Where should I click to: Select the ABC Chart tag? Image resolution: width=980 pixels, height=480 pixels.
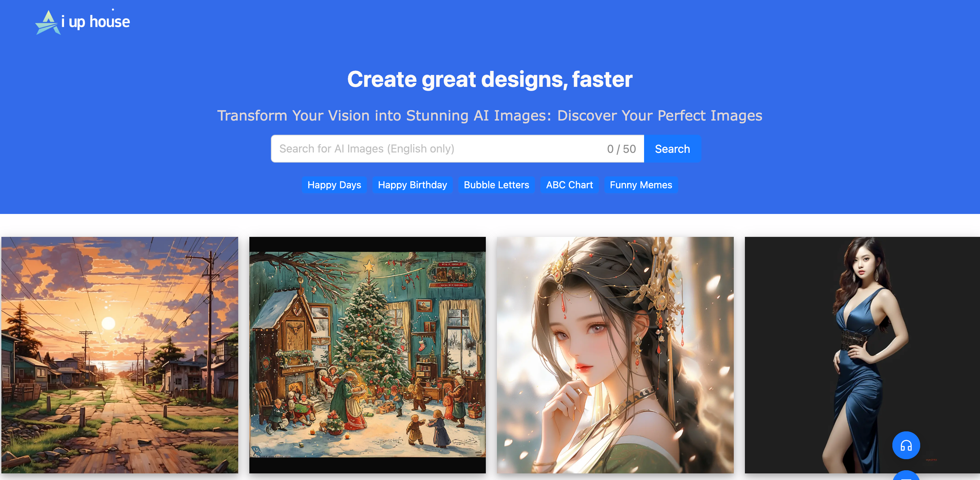569,185
